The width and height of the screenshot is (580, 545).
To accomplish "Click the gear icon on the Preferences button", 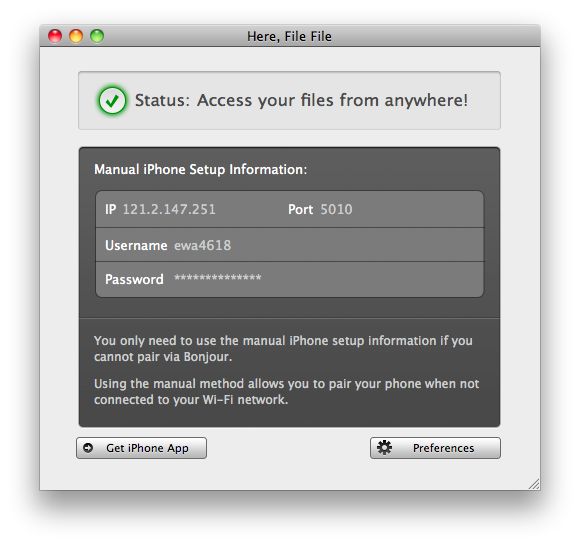I will click(384, 448).
